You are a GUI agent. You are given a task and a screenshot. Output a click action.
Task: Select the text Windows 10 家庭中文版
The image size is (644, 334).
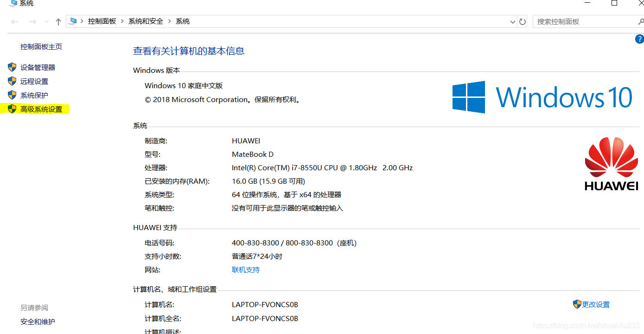[x=184, y=86]
